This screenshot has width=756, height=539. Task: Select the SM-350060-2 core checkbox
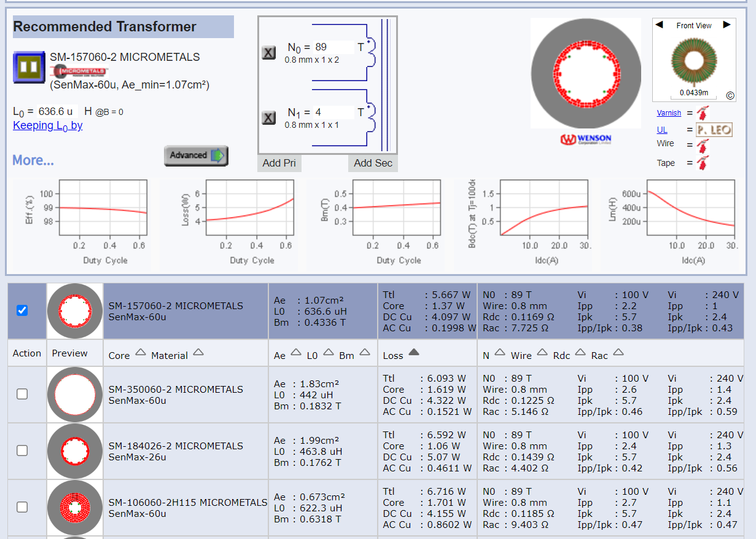click(22, 394)
